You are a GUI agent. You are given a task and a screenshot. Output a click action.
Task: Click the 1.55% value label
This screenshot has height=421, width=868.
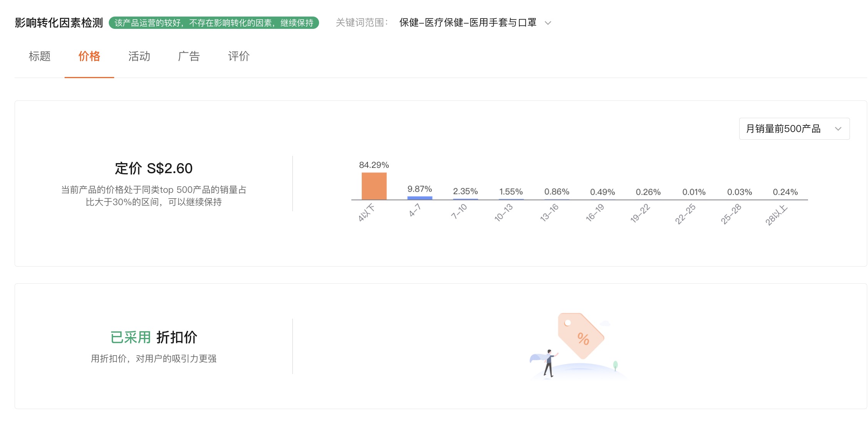[511, 192]
